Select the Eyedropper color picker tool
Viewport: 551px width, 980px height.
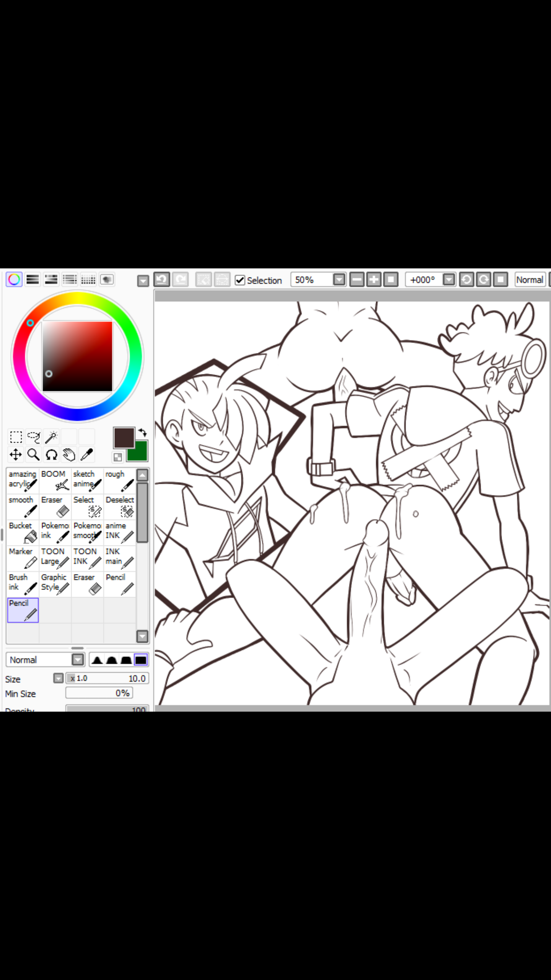pyautogui.click(x=87, y=455)
